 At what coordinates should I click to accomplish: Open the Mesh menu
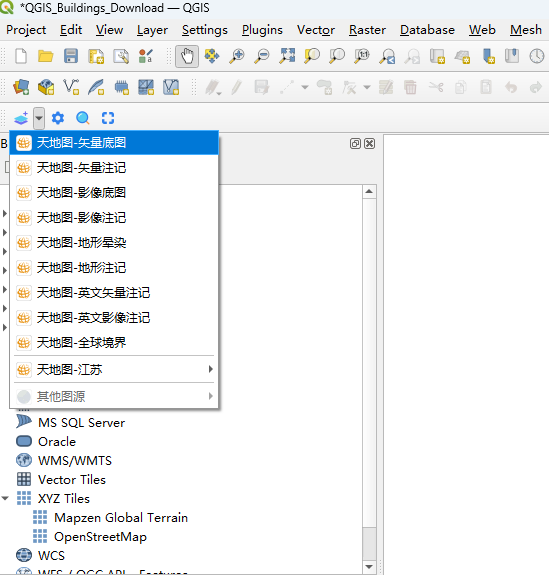526,30
